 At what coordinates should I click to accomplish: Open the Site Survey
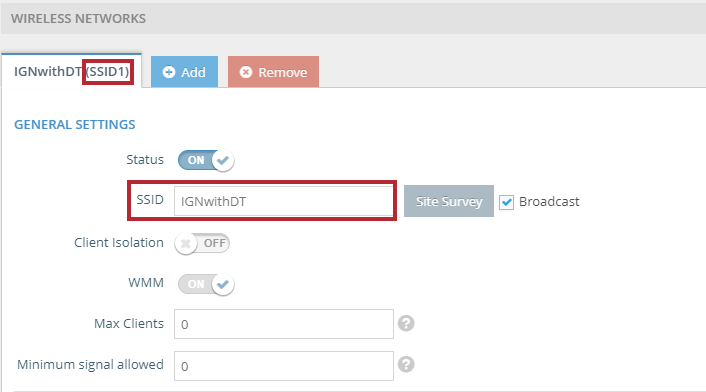click(x=449, y=201)
